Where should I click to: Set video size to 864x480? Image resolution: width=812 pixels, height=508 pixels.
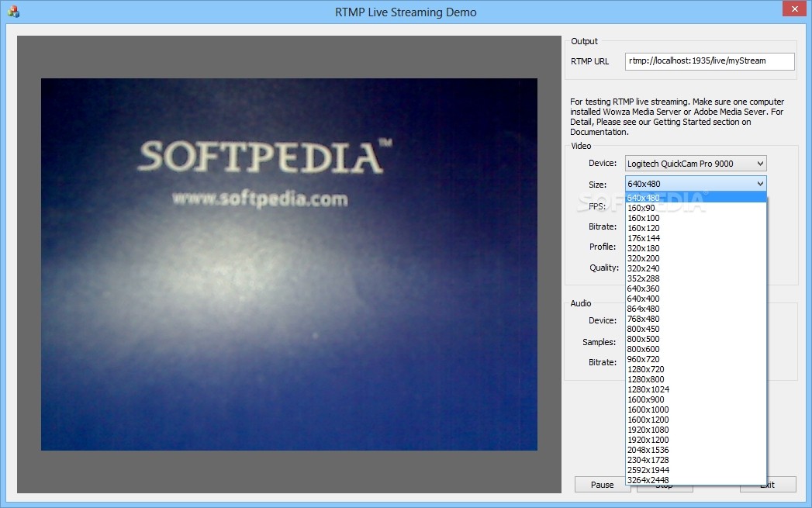[696, 309]
